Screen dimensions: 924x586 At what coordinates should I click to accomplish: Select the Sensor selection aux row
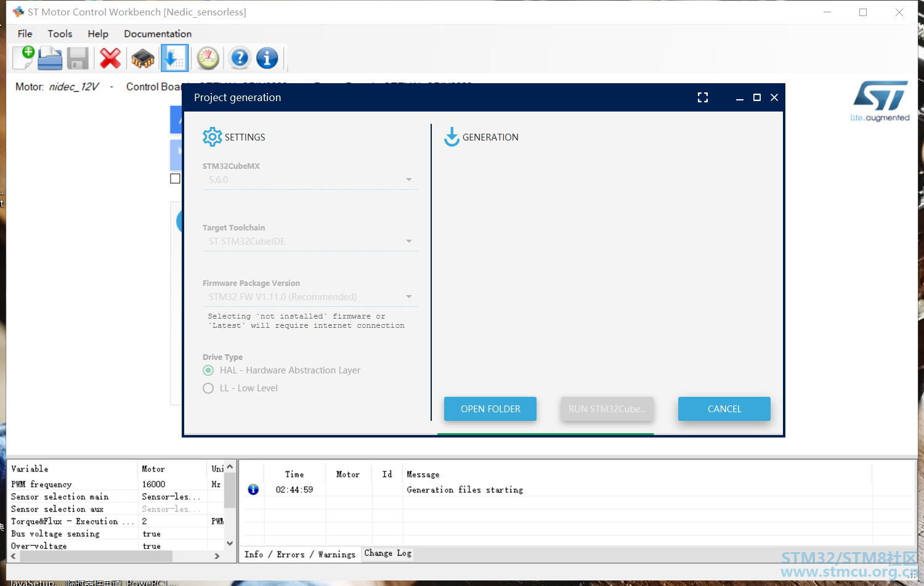(116, 509)
